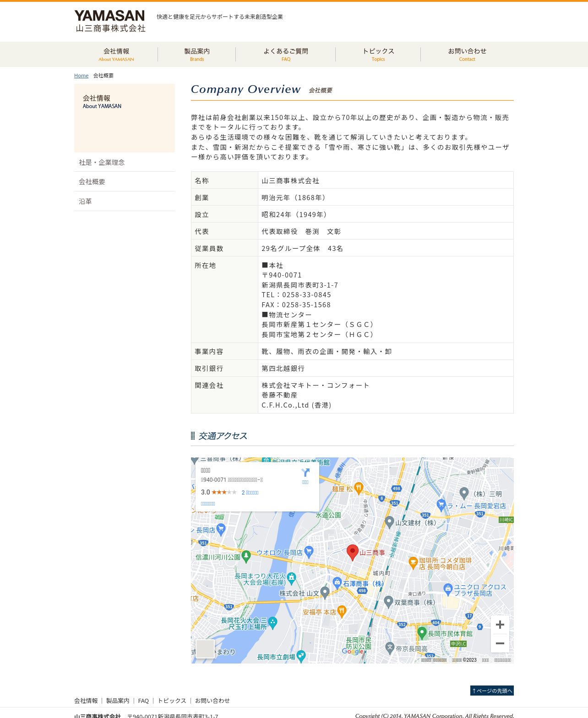
Task: Click the 山文建材 map marker
Action: coord(389,522)
